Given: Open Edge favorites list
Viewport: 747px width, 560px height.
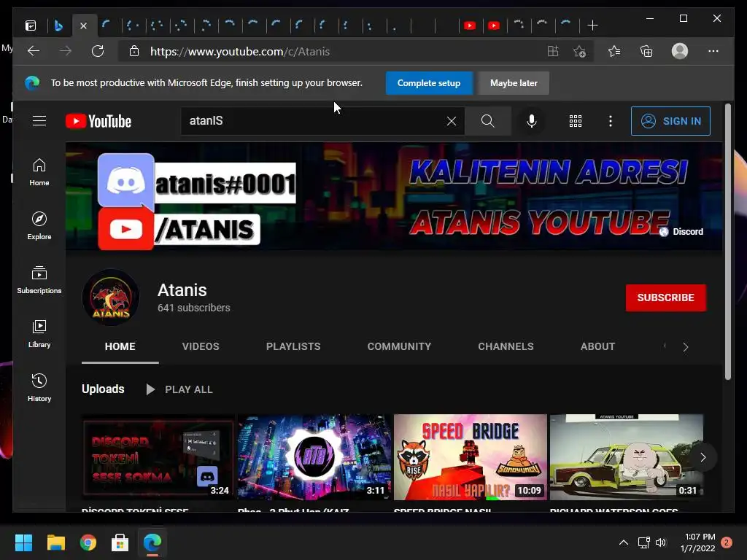Looking at the screenshot, I should click(614, 51).
